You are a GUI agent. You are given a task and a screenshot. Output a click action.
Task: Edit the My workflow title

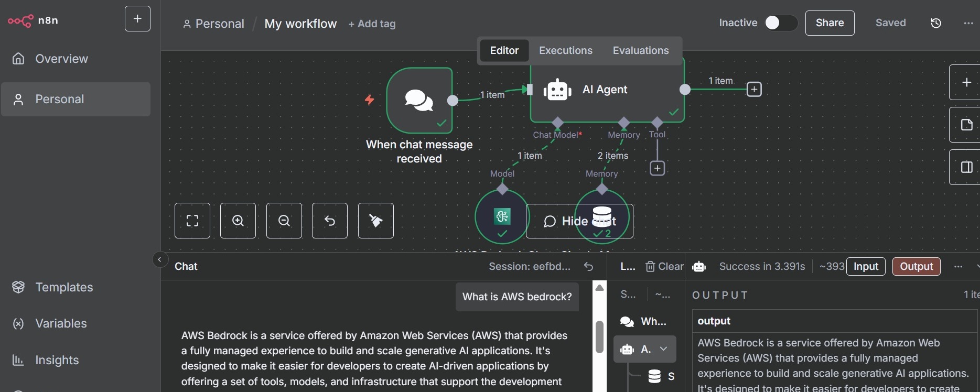(300, 24)
